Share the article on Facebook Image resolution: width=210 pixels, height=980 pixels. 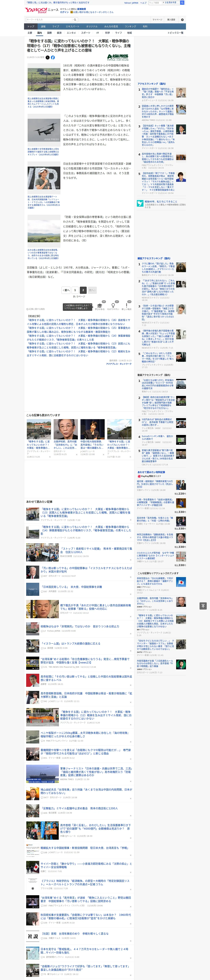[53, 57]
